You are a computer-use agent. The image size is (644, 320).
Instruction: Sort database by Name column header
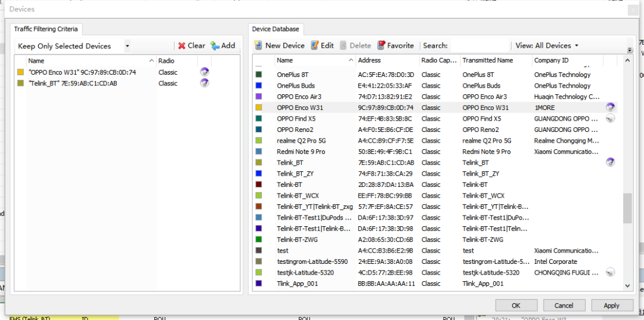(x=314, y=60)
